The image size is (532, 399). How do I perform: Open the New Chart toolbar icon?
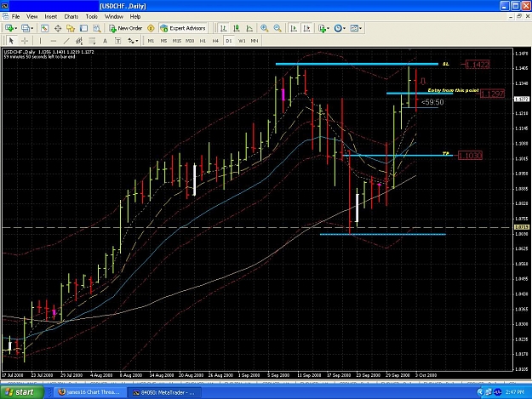[x=9, y=28]
